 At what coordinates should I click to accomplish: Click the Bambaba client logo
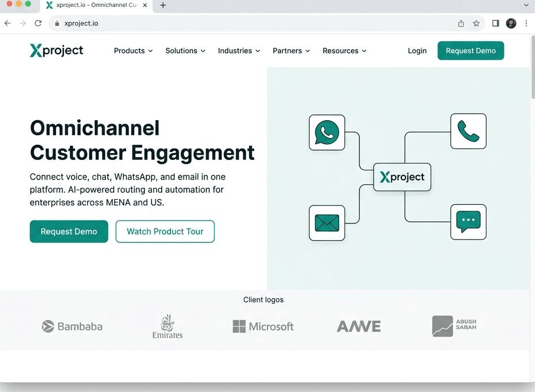pos(72,326)
